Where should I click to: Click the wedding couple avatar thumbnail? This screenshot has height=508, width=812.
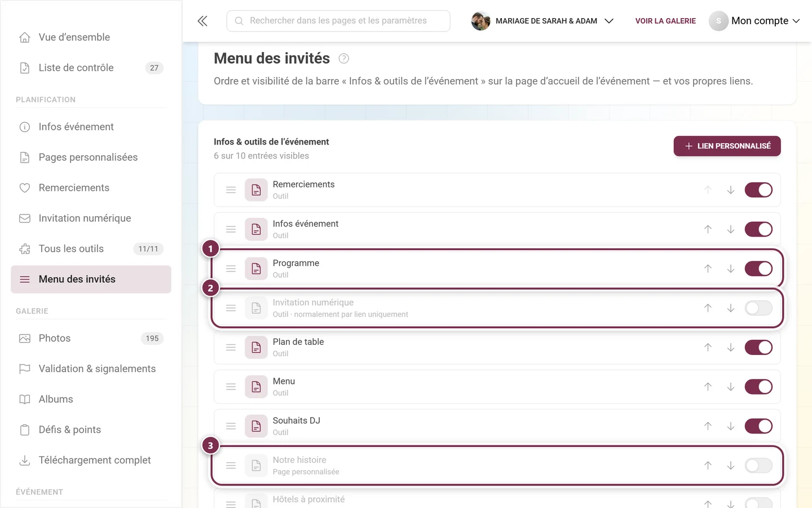pyautogui.click(x=480, y=21)
